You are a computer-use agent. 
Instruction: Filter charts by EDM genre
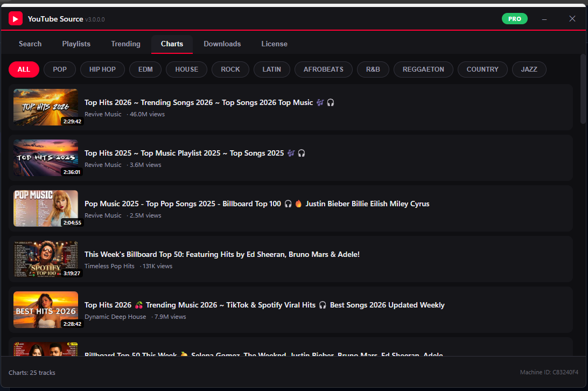145,69
